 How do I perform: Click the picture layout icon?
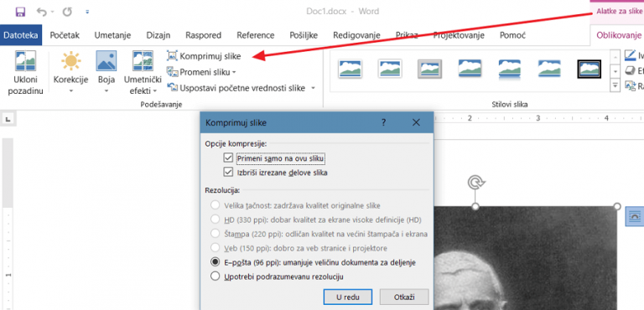pyautogui.click(x=630, y=85)
